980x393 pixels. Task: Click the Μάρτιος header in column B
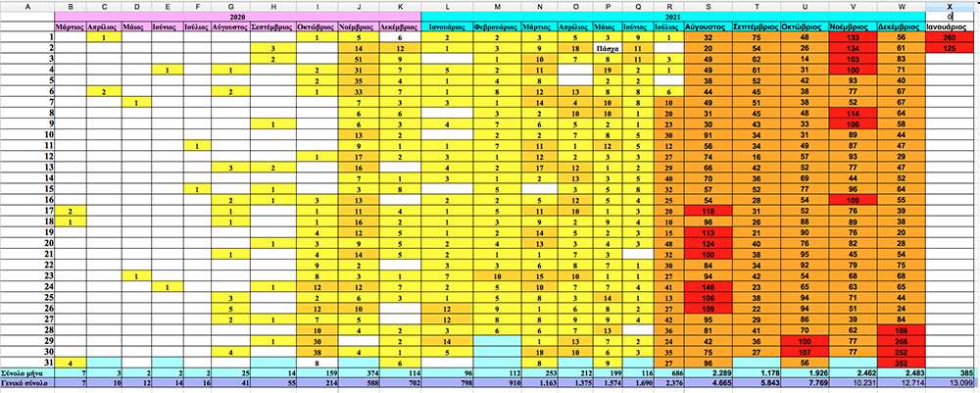point(70,27)
